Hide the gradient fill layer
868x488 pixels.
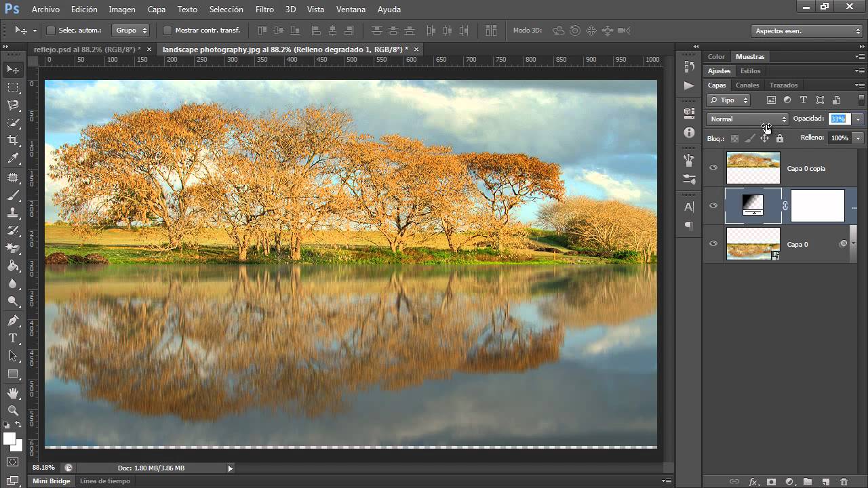click(x=713, y=206)
